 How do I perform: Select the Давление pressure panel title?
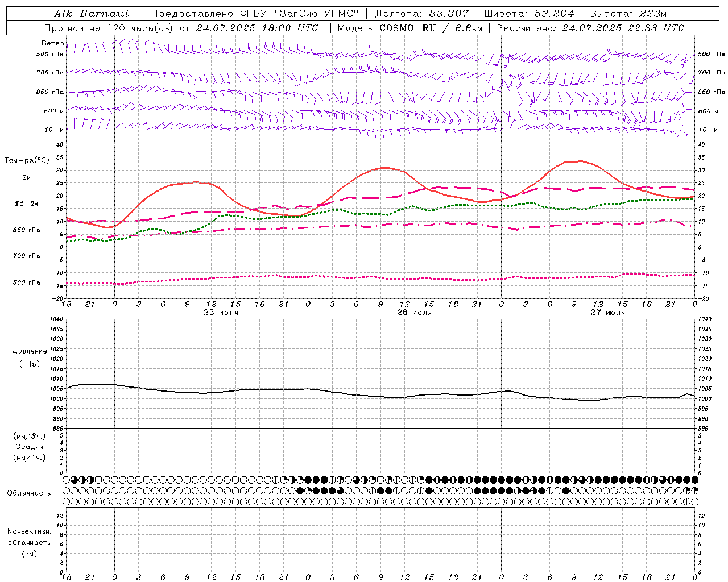(29, 351)
